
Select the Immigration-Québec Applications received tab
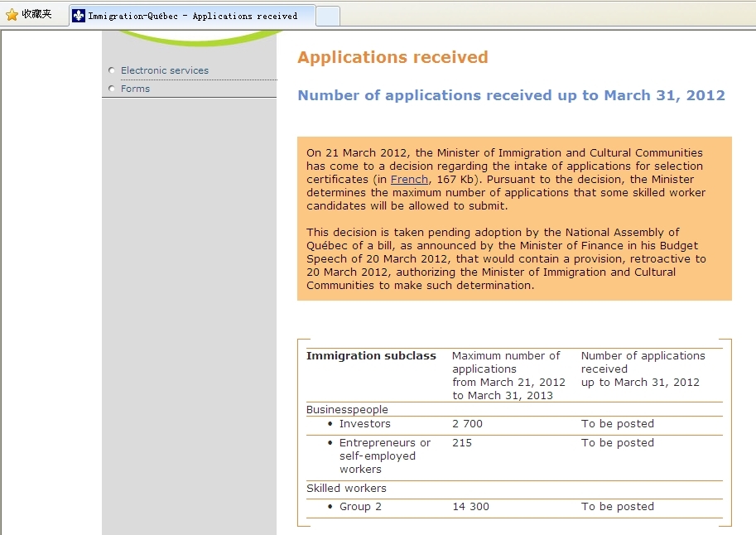point(192,16)
